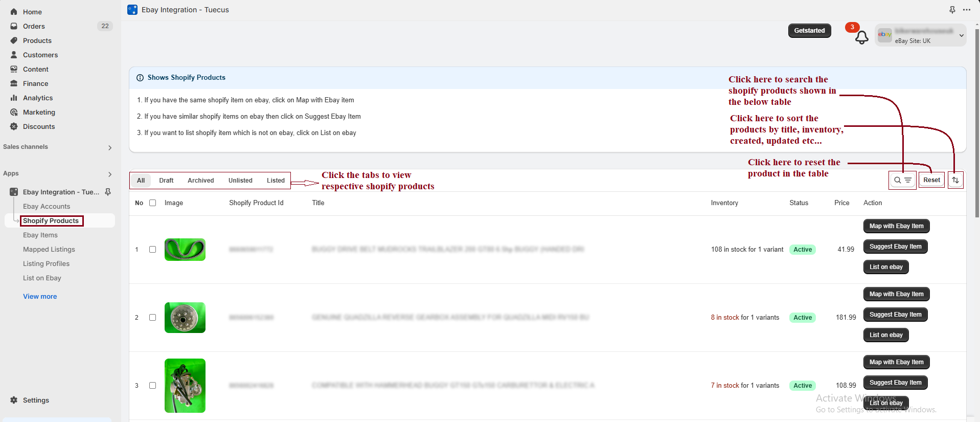Click the Tuecus app logo in header
The height and width of the screenshot is (422, 980).
(x=132, y=10)
